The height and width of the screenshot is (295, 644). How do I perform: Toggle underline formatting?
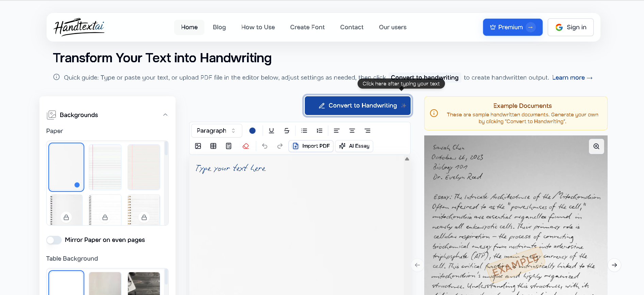[x=271, y=131]
